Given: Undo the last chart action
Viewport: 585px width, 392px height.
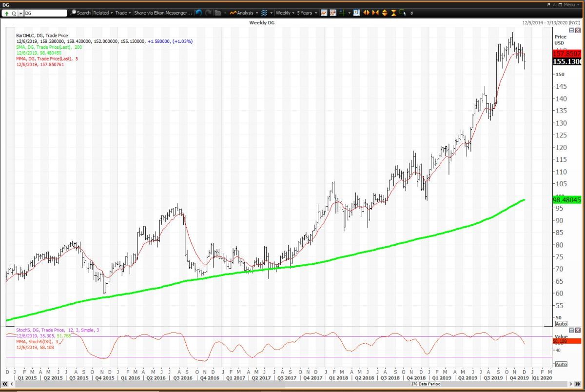Looking at the screenshot, I should [199, 13].
